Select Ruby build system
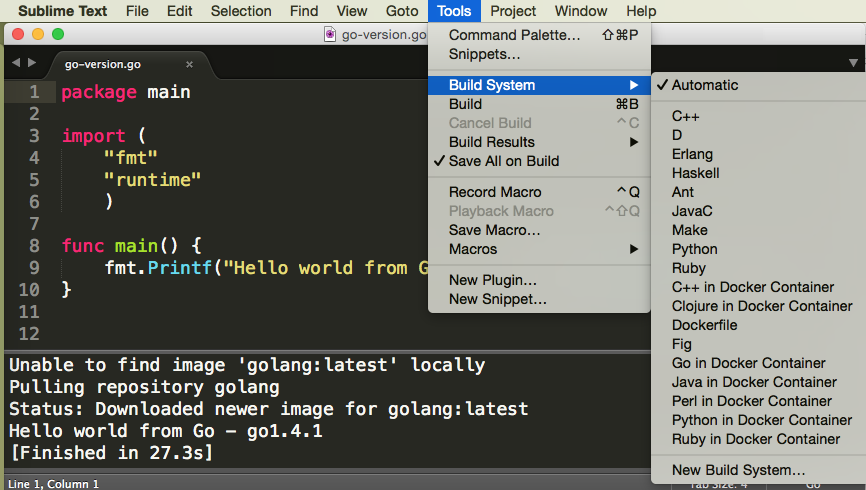The height and width of the screenshot is (490, 866). coord(759,268)
